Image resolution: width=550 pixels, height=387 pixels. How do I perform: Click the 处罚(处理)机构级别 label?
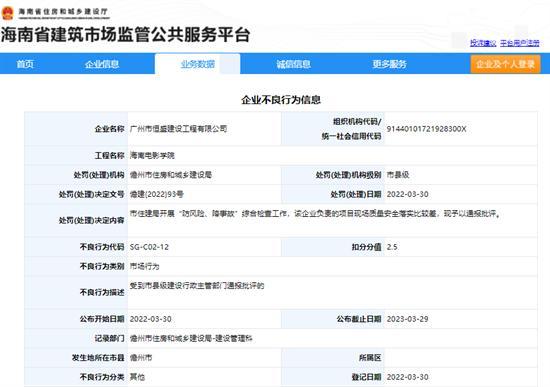(348, 175)
